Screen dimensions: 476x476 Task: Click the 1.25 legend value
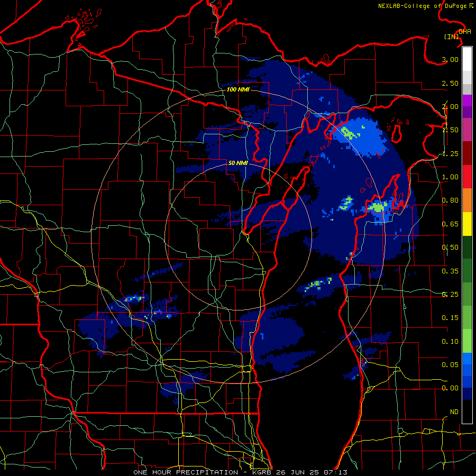(450, 153)
